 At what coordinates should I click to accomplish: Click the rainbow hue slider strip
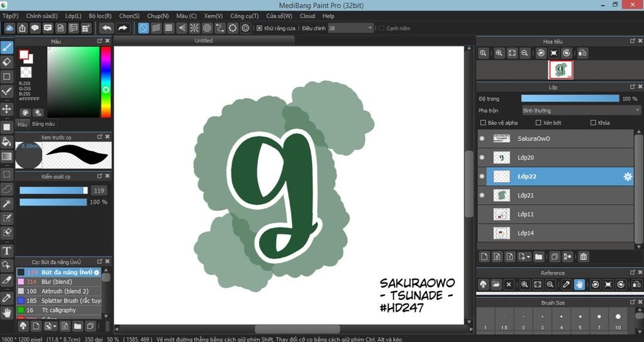106,82
